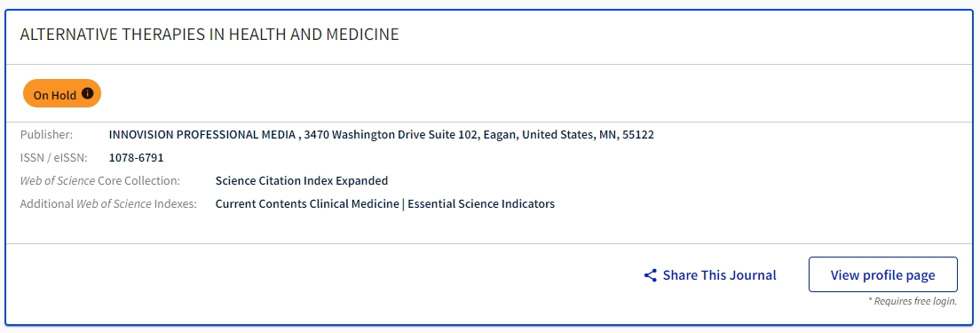
Task: Click the share icon beside Share This Journal
Action: click(650, 275)
